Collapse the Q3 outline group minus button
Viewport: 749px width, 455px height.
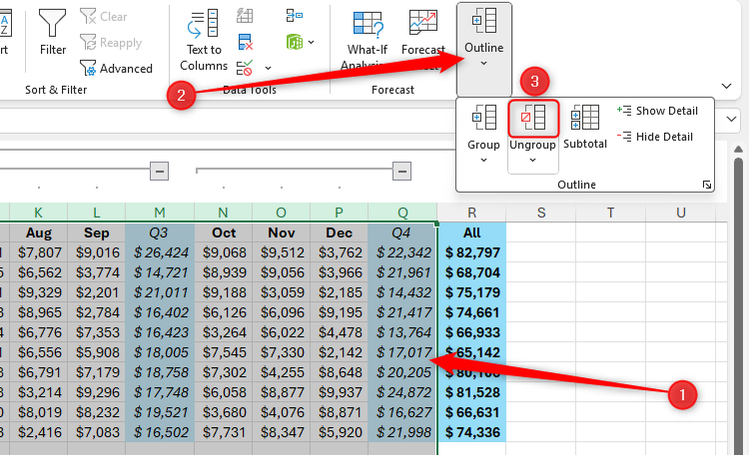[158, 172]
